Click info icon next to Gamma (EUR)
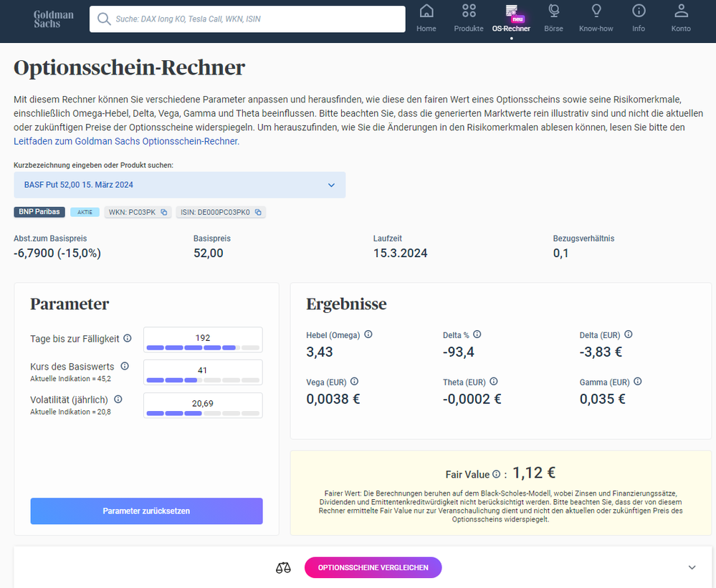This screenshot has height=588, width=716. click(637, 382)
